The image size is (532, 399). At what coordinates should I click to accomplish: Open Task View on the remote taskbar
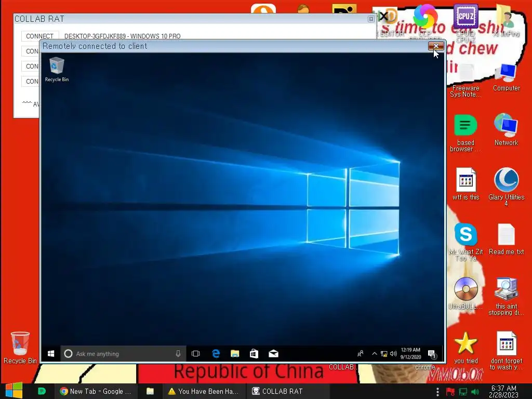tap(196, 354)
